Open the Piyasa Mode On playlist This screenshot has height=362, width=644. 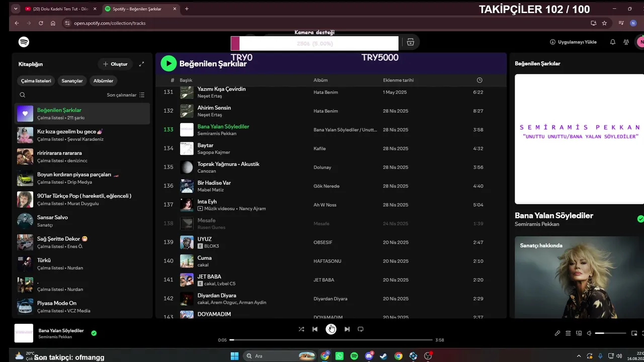click(x=82, y=307)
